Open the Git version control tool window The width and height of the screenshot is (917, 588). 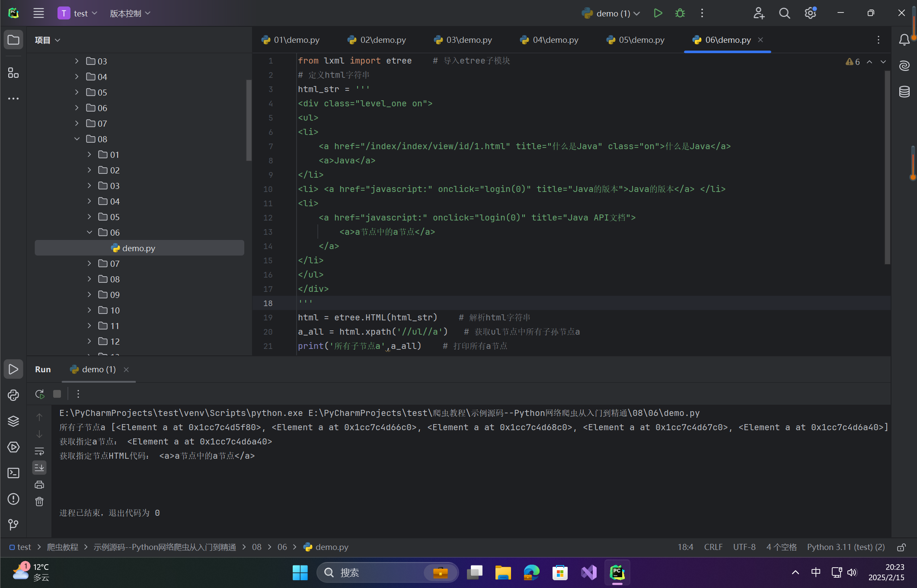pyautogui.click(x=13, y=524)
